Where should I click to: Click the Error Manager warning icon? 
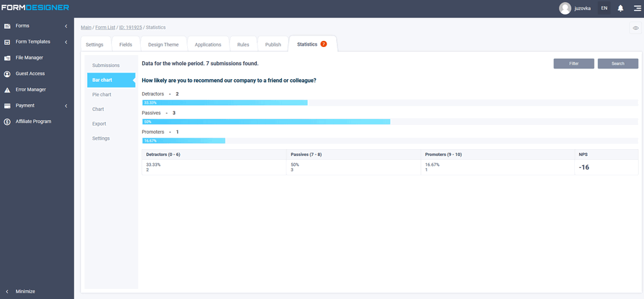pyautogui.click(x=7, y=89)
